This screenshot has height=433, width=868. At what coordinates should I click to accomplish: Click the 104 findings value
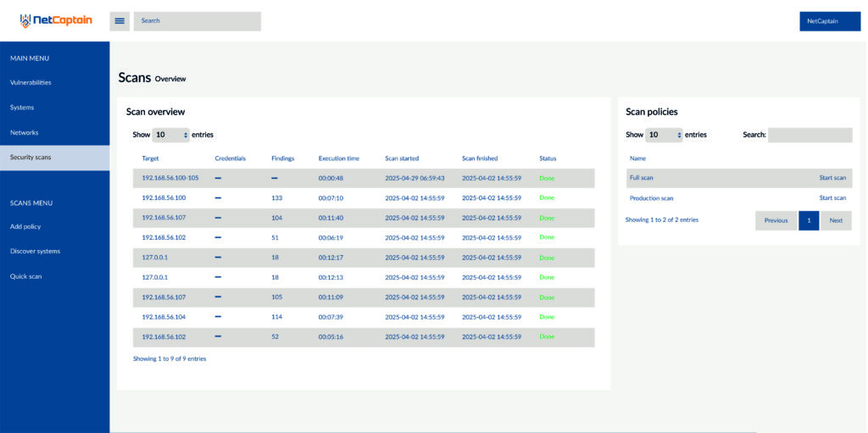[x=277, y=218]
